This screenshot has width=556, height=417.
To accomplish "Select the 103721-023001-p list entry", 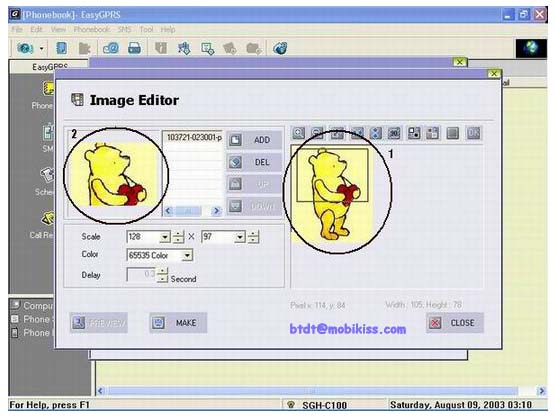I will [x=194, y=138].
